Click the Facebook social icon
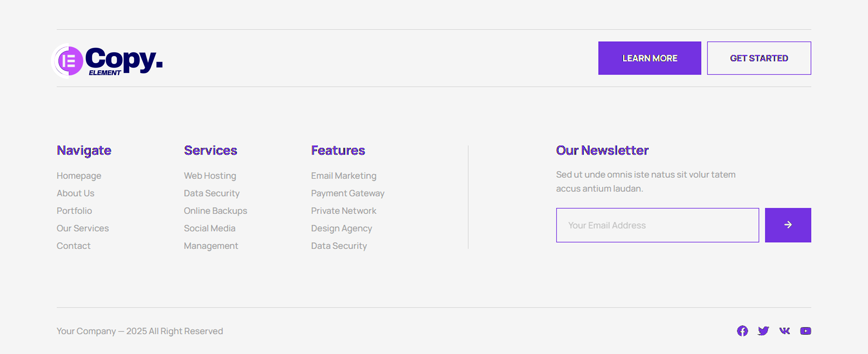Screen dimensions: 868x354 point(742,331)
